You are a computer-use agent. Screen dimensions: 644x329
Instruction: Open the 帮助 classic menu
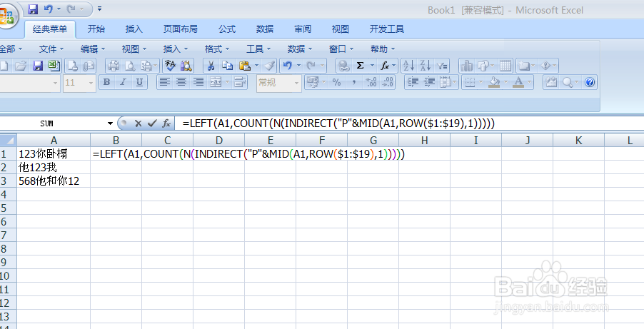(x=383, y=49)
